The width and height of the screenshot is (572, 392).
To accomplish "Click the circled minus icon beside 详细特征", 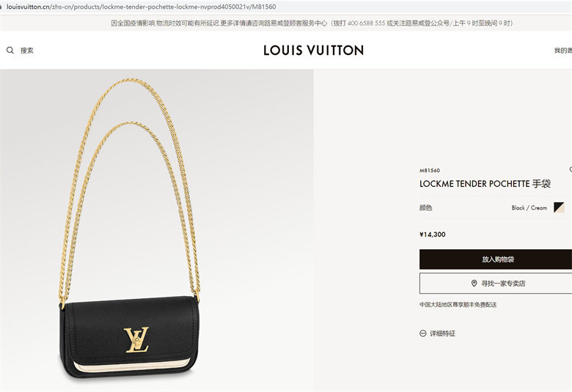I will pyautogui.click(x=423, y=333).
